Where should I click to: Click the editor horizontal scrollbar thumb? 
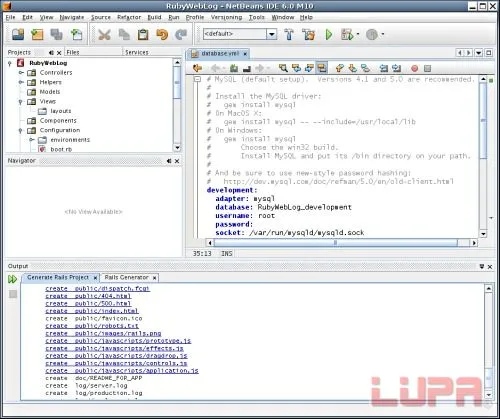336,243
